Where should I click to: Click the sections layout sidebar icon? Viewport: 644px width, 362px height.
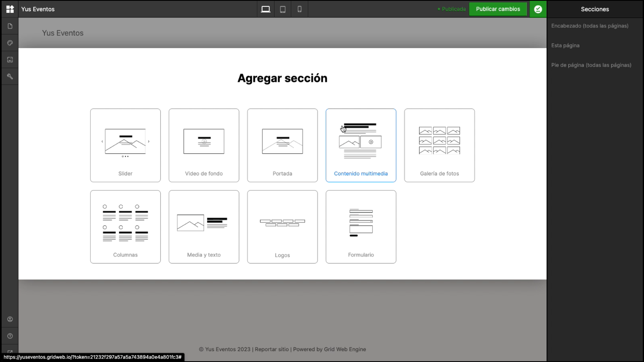[x=10, y=60]
